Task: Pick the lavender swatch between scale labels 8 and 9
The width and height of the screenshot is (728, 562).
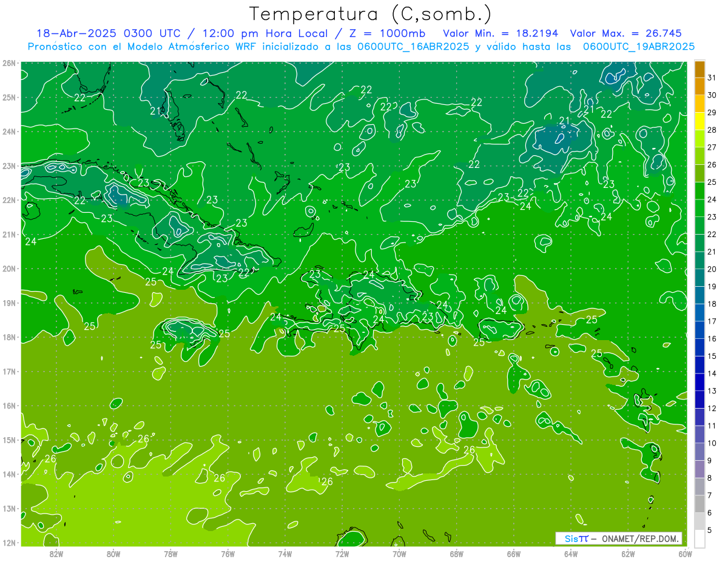Action: [699, 469]
